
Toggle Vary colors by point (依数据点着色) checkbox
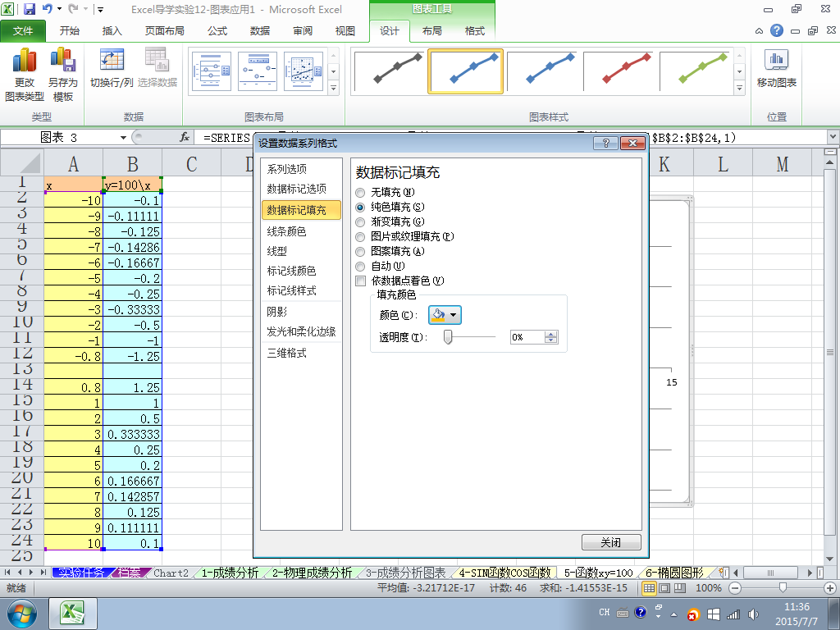tap(361, 281)
